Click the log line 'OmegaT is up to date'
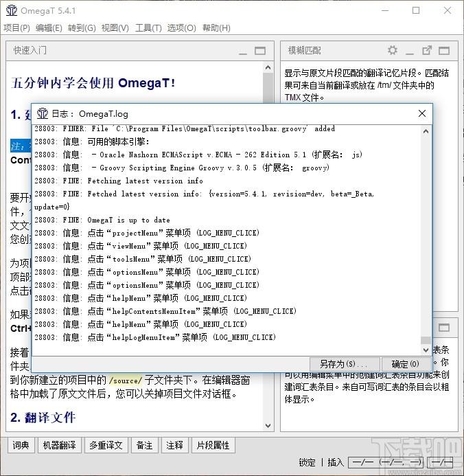The image size is (464, 476). [102, 220]
